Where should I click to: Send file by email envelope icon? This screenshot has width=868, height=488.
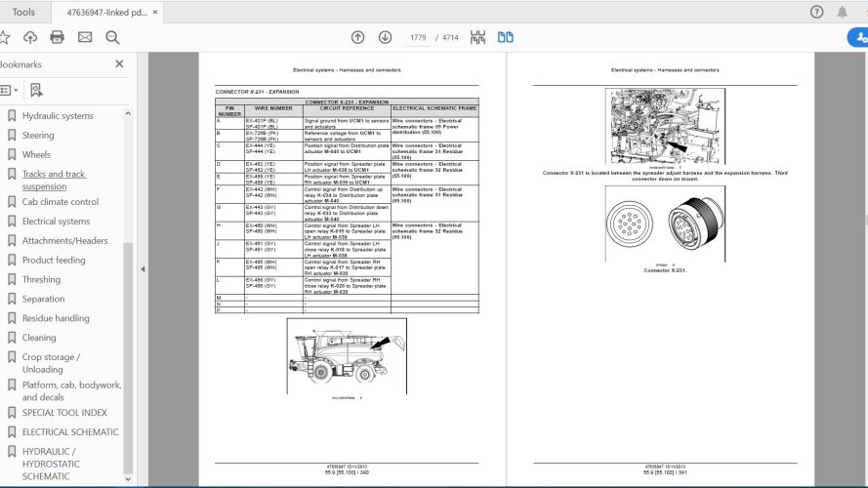(x=85, y=37)
